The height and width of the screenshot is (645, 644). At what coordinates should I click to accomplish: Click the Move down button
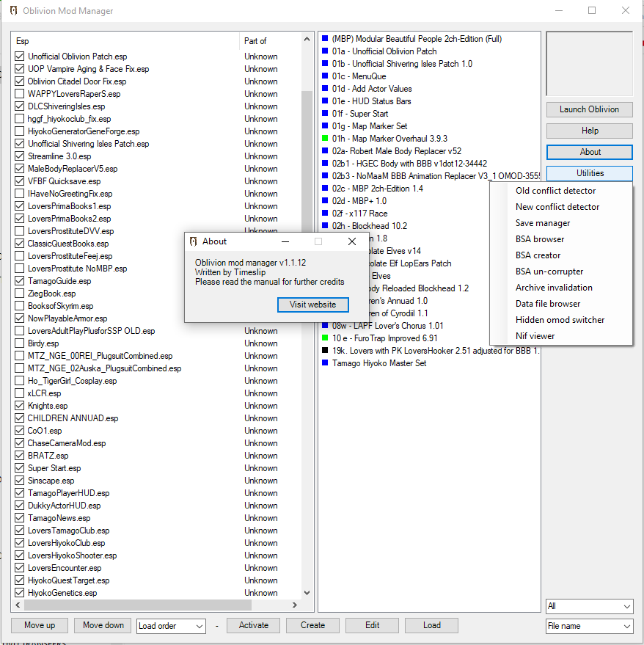(103, 625)
